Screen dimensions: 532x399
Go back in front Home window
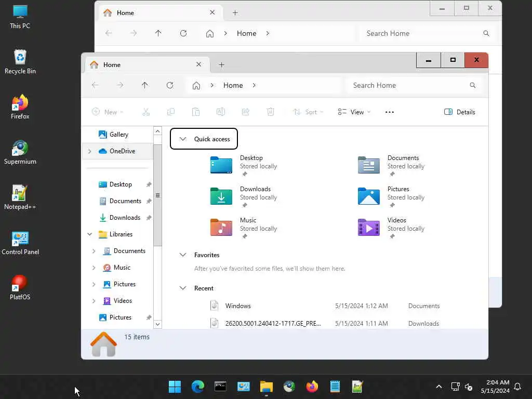tap(95, 85)
